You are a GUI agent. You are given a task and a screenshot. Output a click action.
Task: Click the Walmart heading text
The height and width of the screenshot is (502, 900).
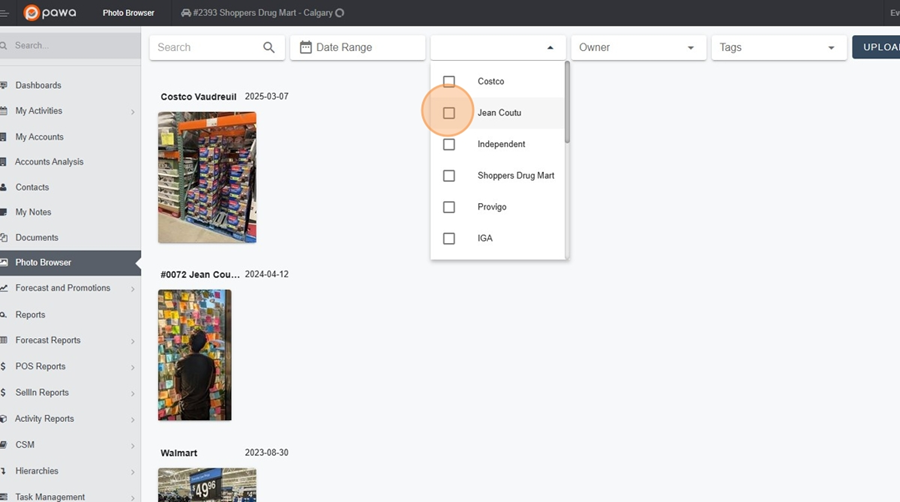[179, 453]
